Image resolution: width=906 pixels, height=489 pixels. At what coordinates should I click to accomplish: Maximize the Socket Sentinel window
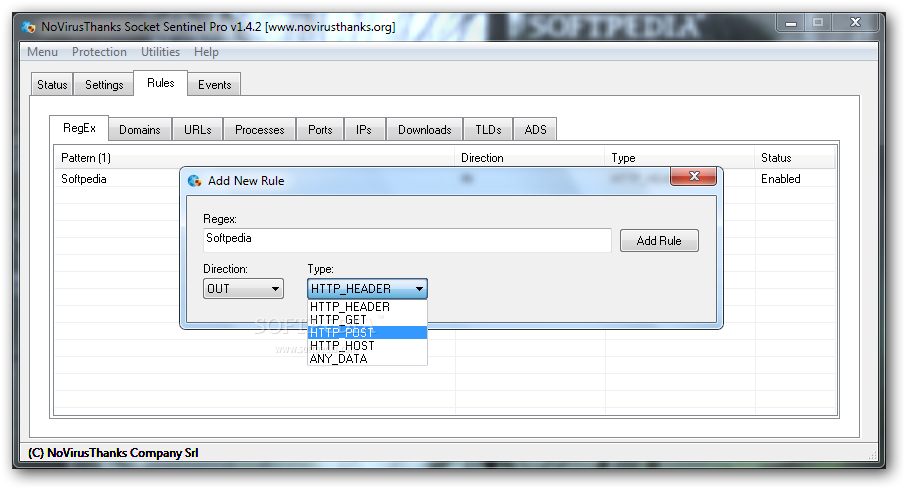818,23
